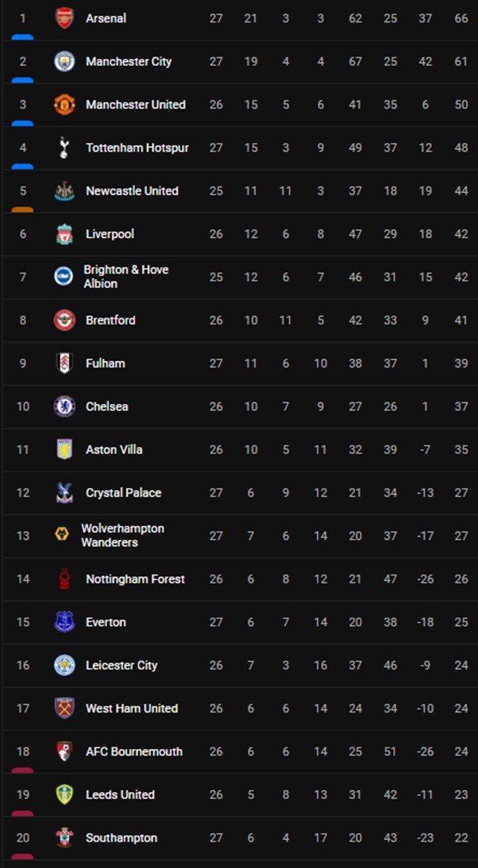Screen dimensions: 478x868
Task: Select the Manchester United crest icon
Action: (64, 105)
